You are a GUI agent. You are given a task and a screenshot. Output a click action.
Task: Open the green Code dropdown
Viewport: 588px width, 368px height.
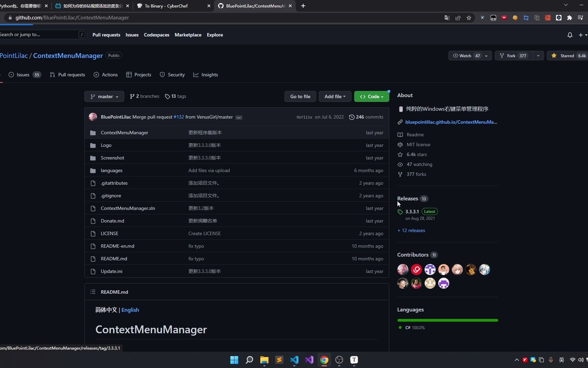pos(372,96)
